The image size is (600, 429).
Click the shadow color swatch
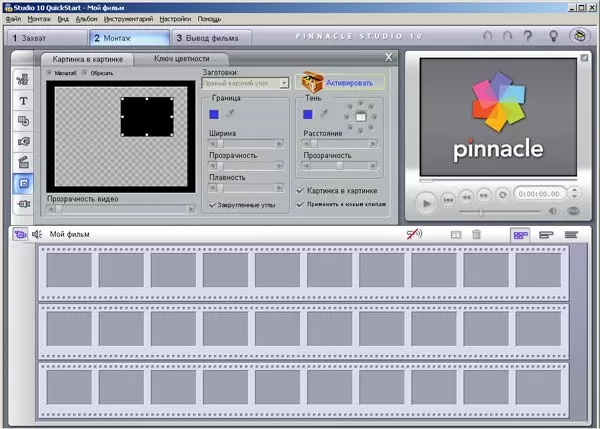pos(308,115)
